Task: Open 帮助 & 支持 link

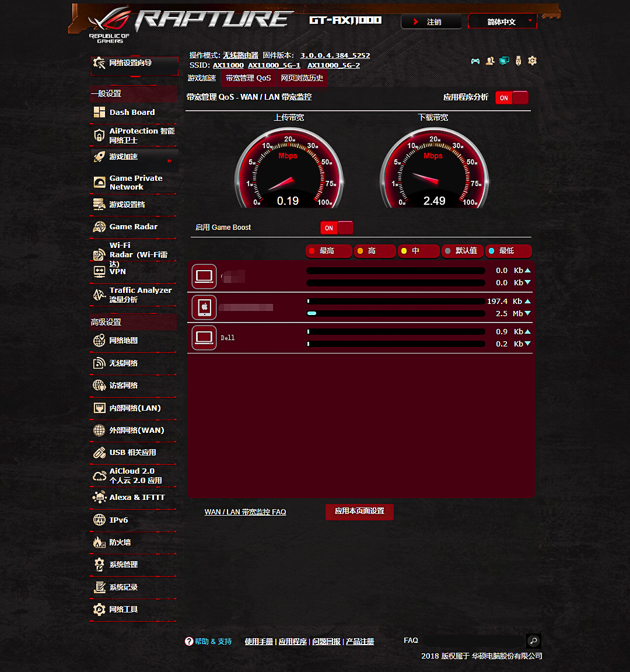Action: tap(208, 642)
